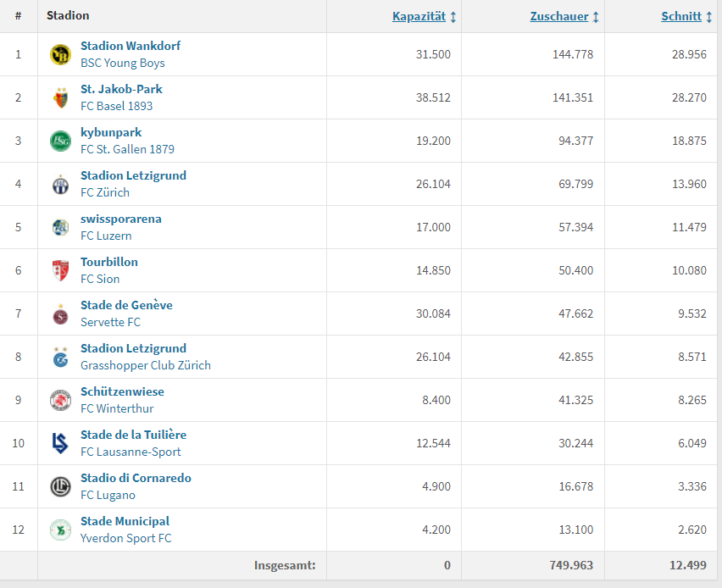Select average value 6.049
This screenshot has width=722, height=588.
coord(692,443)
